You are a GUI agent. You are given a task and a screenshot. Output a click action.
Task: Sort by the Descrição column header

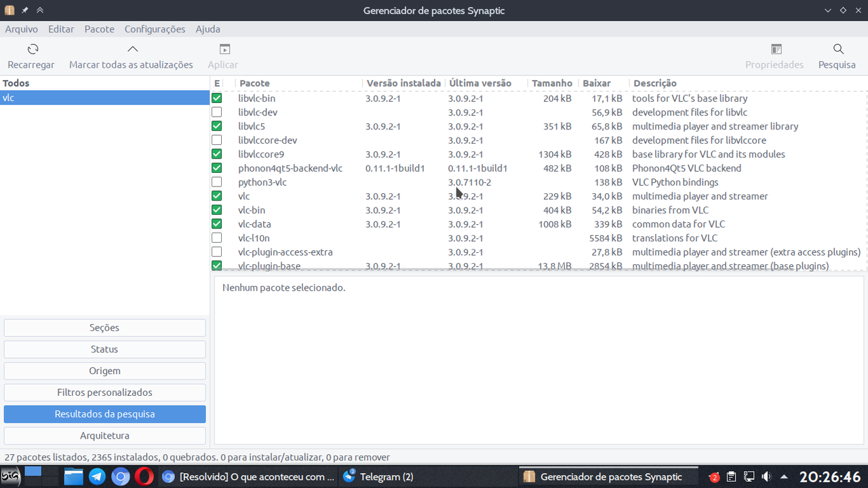pos(747,83)
